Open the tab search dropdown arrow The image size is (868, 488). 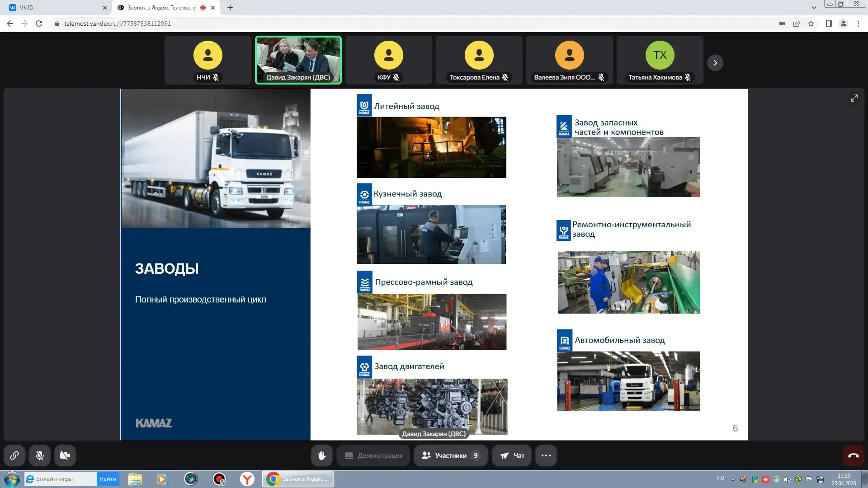(814, 8)
